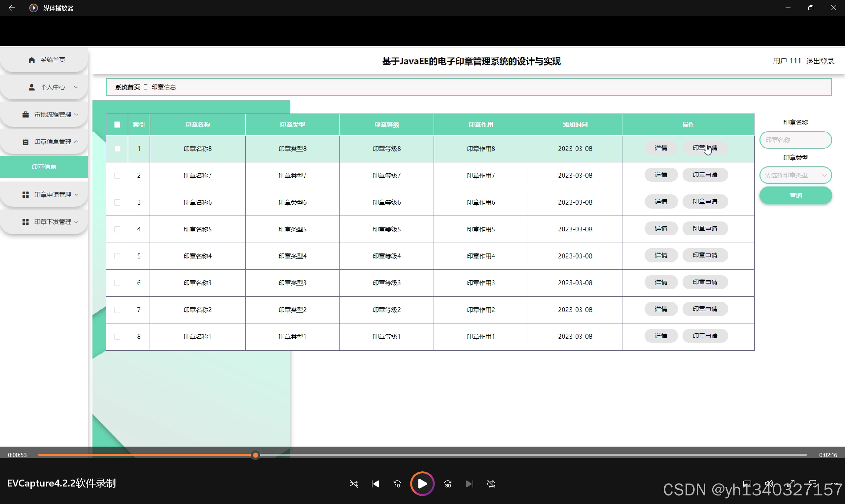
Task: Click 印章申请 for 印章名称6
Action: click(705, 202)
